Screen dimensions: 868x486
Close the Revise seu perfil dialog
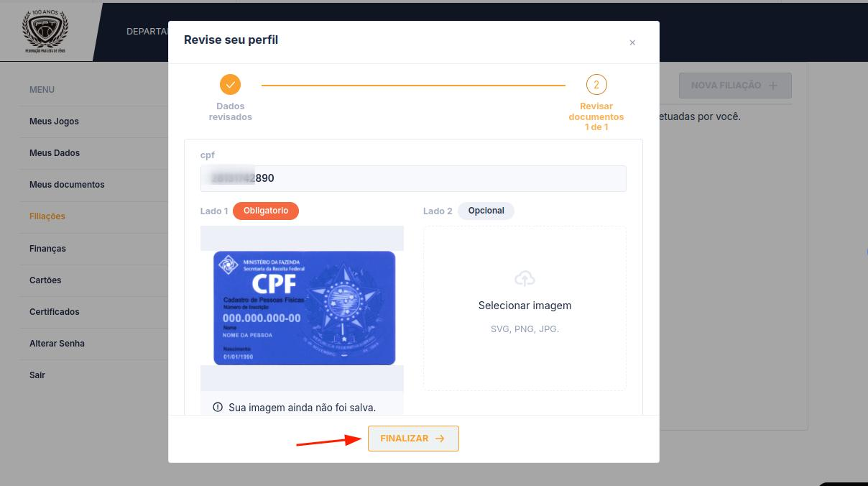click(x=632, y=42)
